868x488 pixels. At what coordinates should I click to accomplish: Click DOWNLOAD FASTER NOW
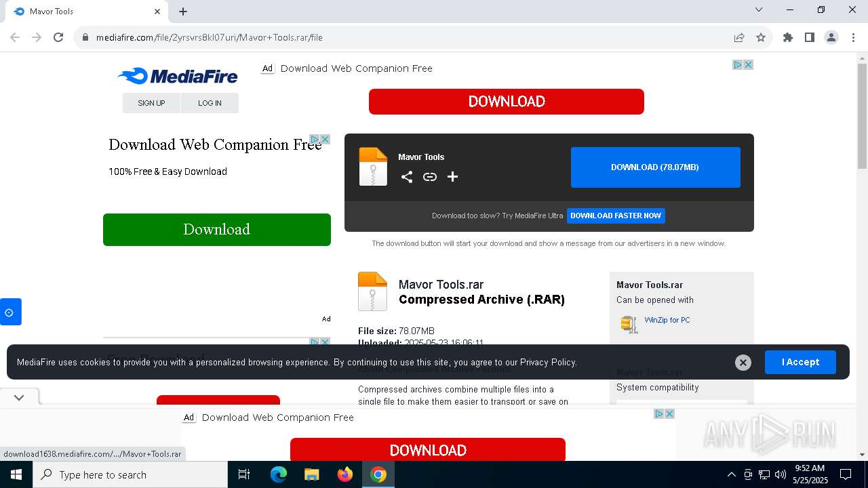616,216
